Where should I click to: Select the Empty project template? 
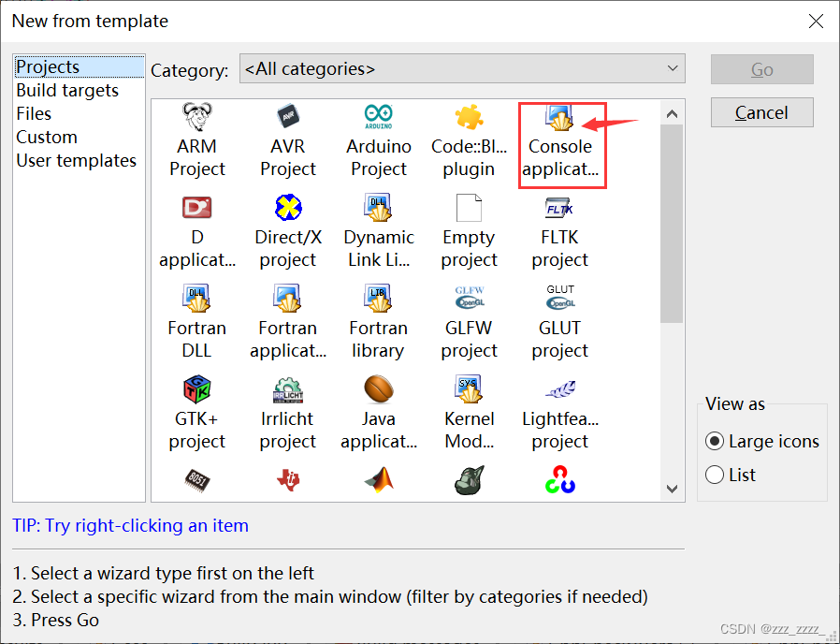tap(469, 232)
